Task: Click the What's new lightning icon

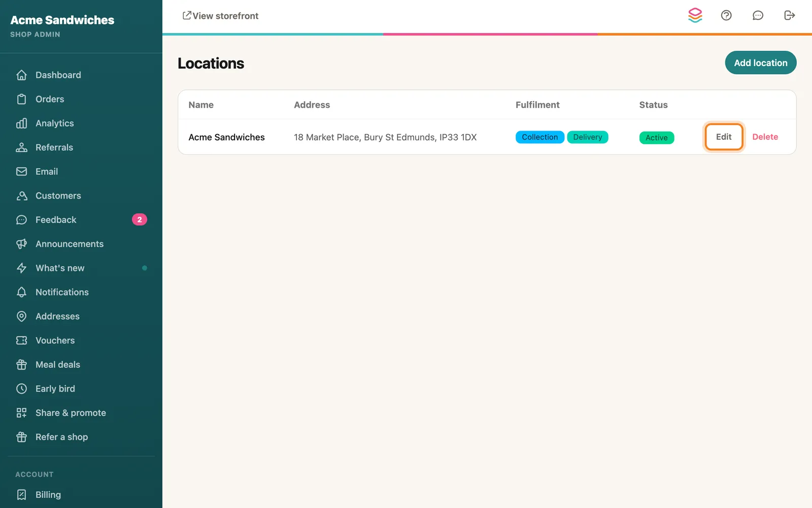Action: 21,268
